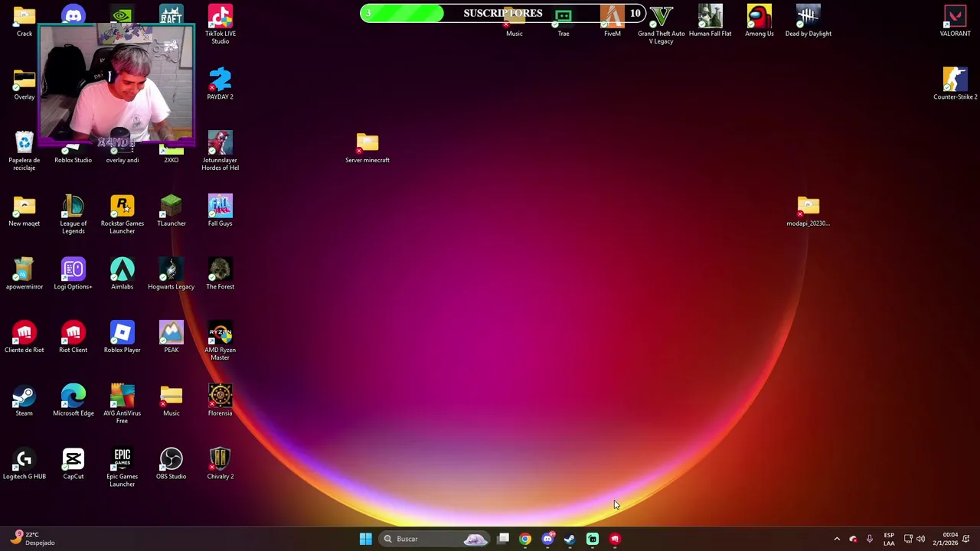This screenshot has height=551, width=980.
Task: Launch Aimlabs from the desktop
Action: pyautogui.click(x=122, y=273)
